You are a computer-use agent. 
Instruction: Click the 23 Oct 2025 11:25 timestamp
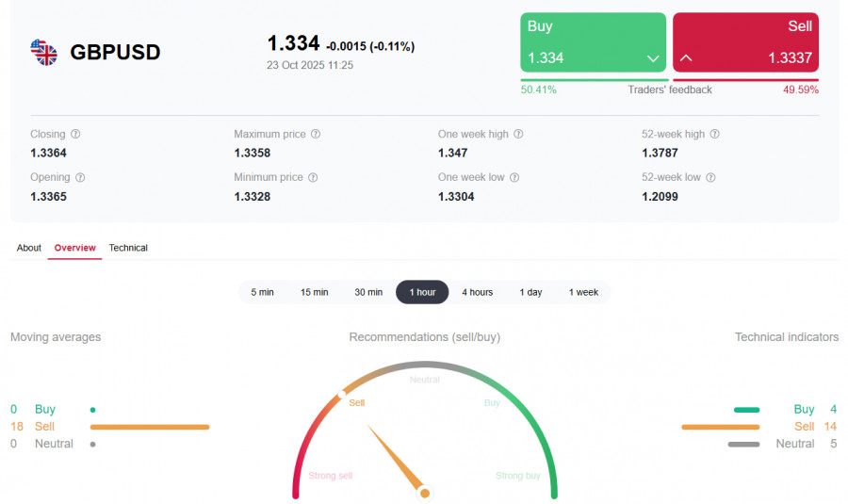coord(310,65)
